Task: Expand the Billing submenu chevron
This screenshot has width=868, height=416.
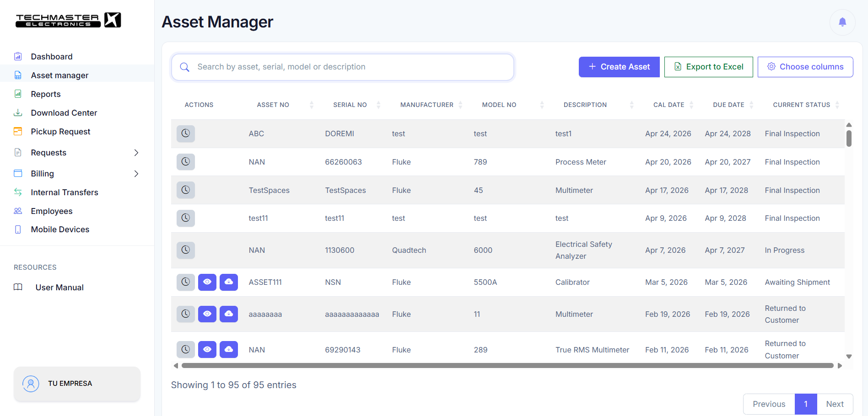Action: click(136, 174)
